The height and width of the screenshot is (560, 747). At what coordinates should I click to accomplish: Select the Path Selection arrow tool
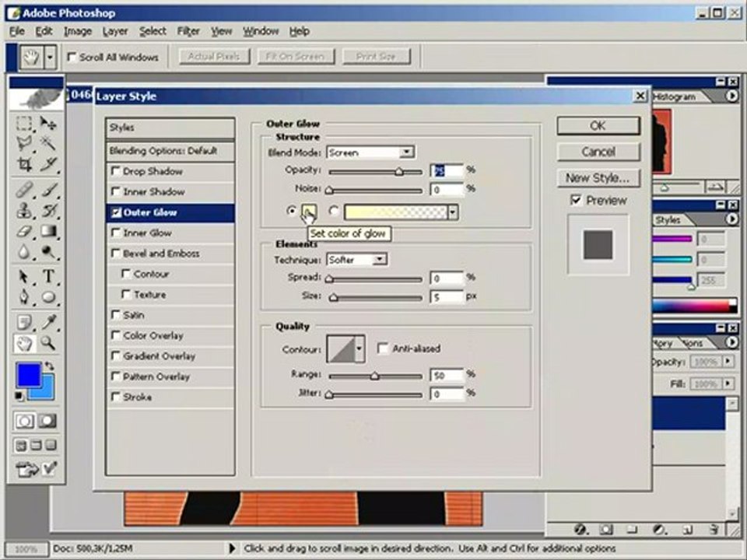click(x=24, y=276)
